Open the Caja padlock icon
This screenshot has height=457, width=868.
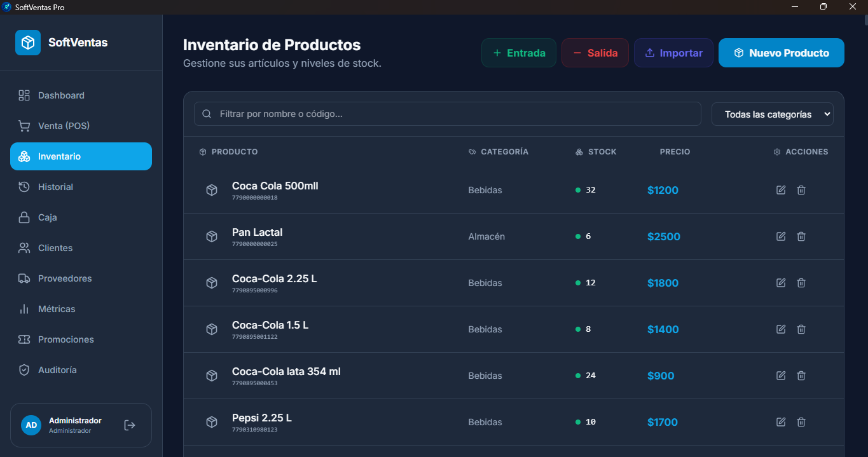(x=24, y=217)
